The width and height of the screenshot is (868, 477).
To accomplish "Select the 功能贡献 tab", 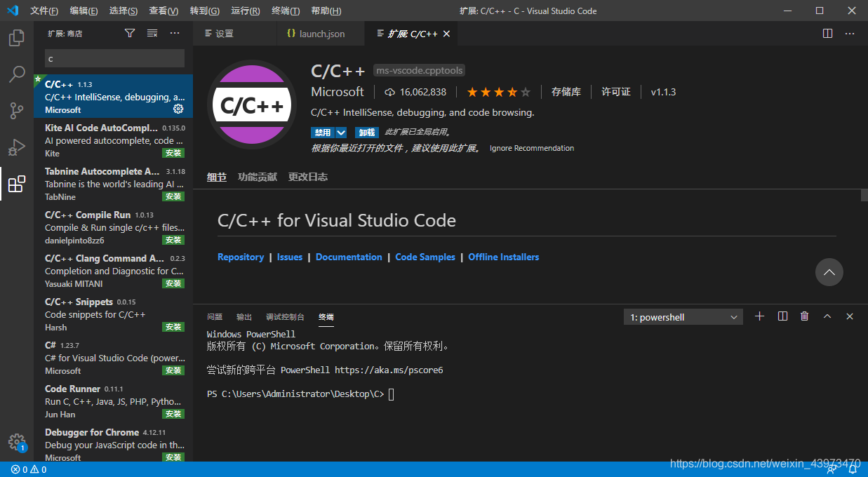I will tap(258, 177).
